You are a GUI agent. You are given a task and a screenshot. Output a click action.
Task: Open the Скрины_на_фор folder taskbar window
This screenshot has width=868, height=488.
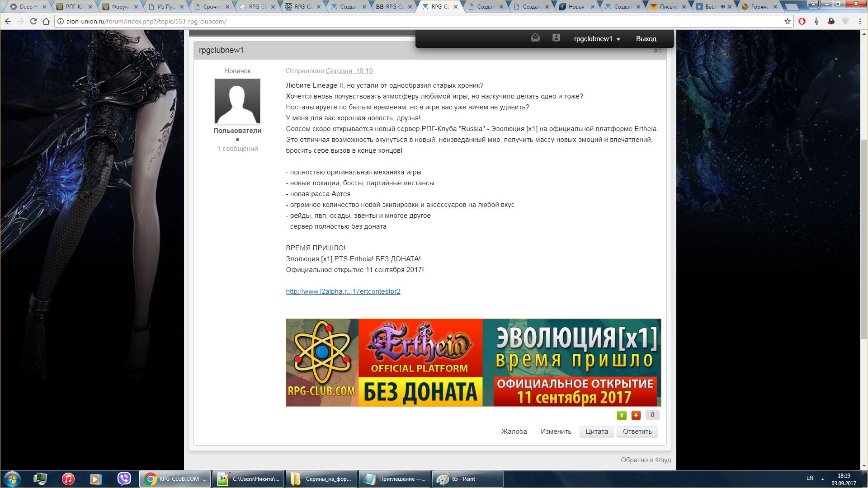(321, 479)
